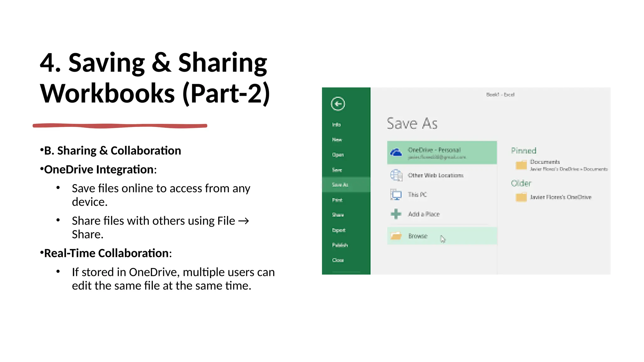Click the OneDrive cloud icon
Image resolution: width=644 pixels, height=362 pixels.
click(x=396, y=152)
